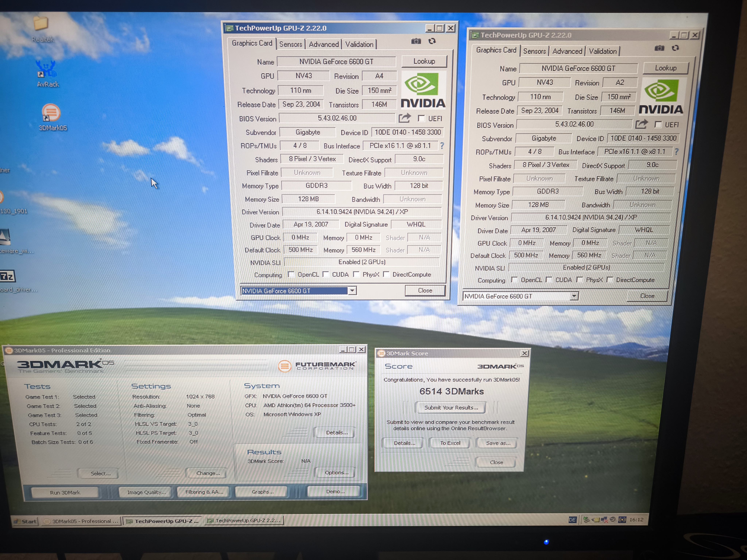Click the camera icon in right GPU-Z window

(659, 48)
